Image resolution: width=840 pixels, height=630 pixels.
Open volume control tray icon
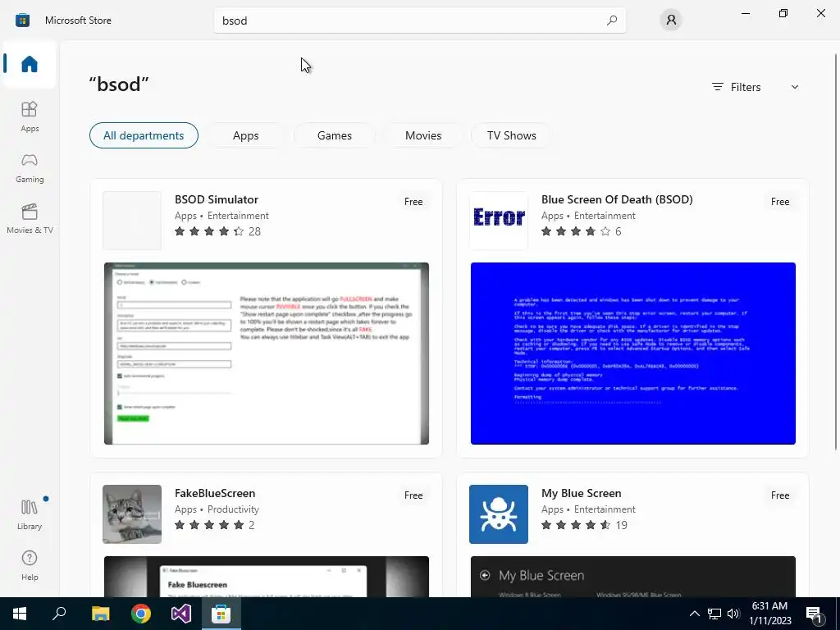[733, 614]
